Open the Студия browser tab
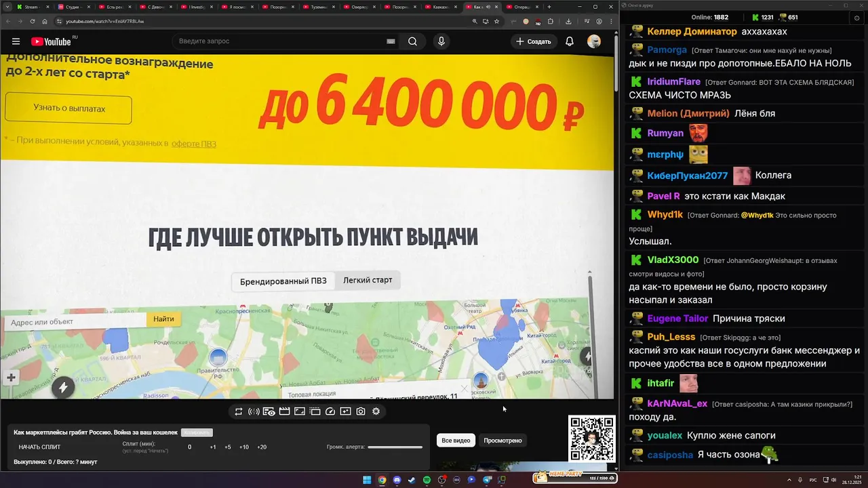The height and width of the screenshot is (488, 868). click(73, 7)
